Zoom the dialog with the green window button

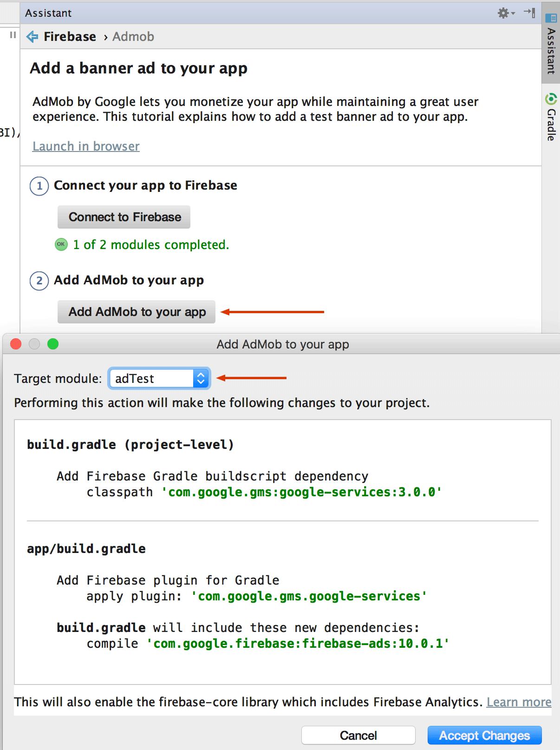(x=53, y=344)
